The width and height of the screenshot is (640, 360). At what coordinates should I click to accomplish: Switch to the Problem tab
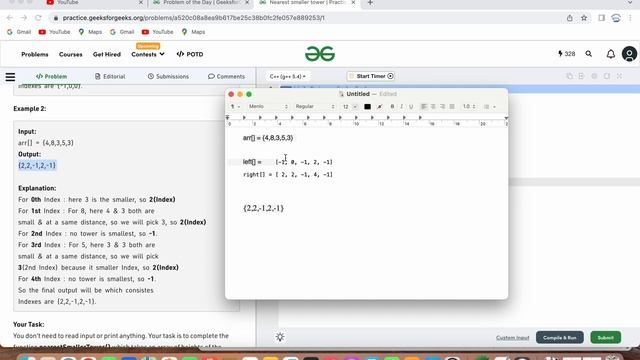click(51, 76)
